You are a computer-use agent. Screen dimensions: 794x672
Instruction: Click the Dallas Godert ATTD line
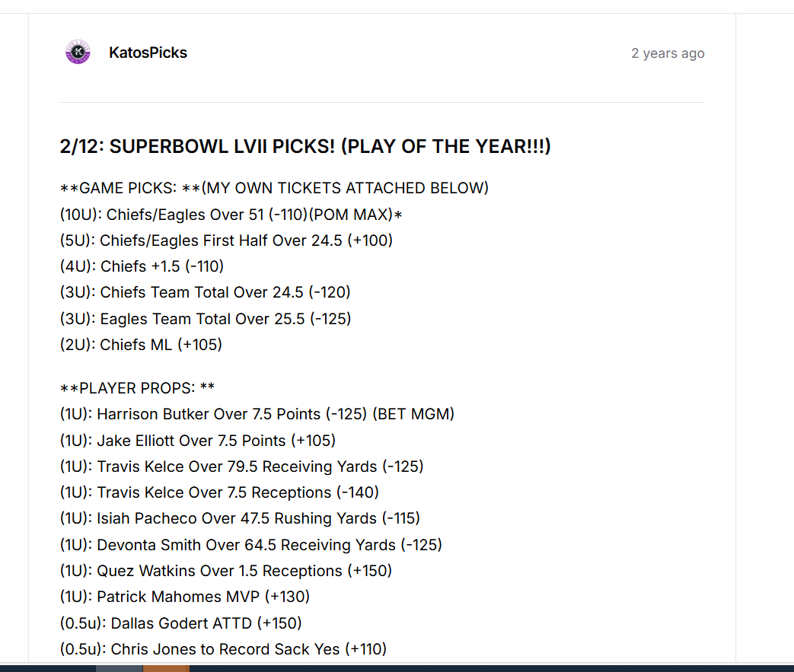coord(180,623)
